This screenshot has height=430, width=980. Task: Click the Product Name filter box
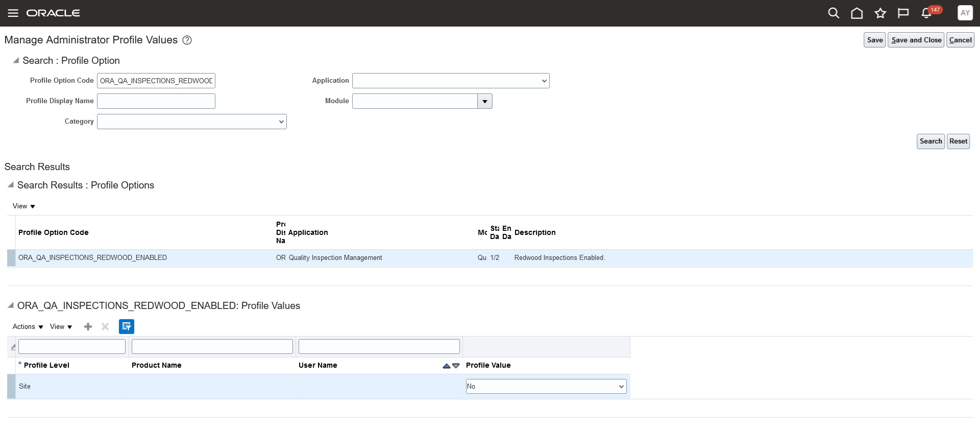[212, 347]
